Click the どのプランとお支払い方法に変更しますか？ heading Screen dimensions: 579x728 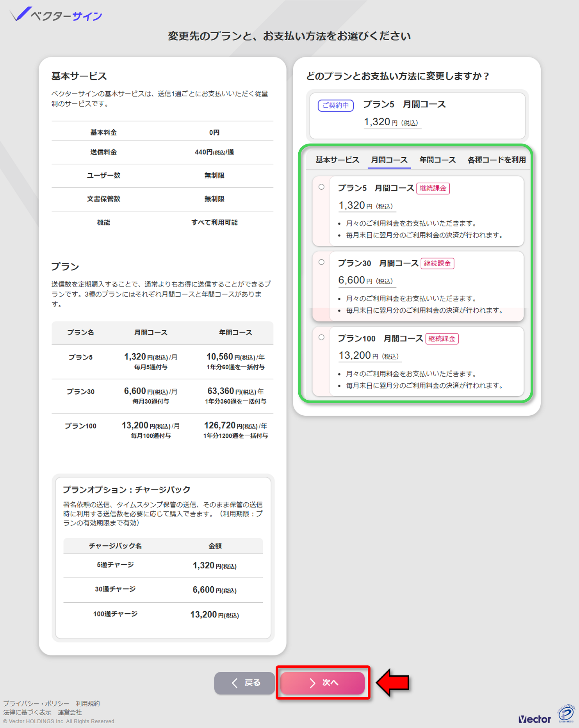tap(398, 76)
